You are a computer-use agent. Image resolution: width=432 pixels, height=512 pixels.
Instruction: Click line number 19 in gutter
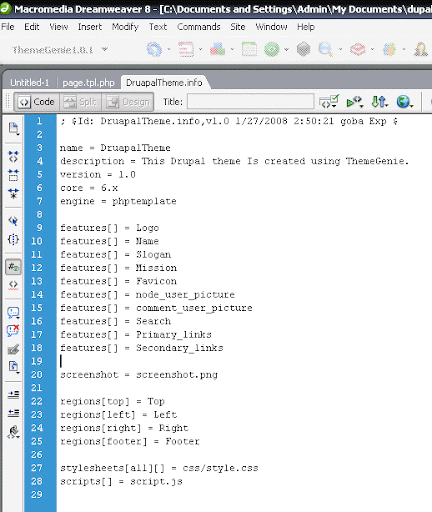pyautogui.click(x=37, y=361)
